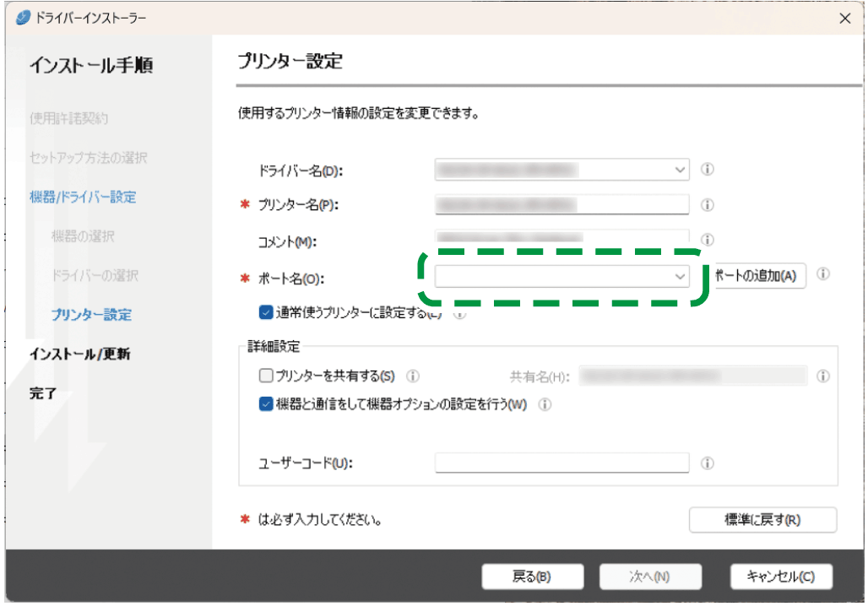Click info icon beside 機器と通信をして機器オプションの設定を行う
The image size is (868, 606).
(545, 404)
